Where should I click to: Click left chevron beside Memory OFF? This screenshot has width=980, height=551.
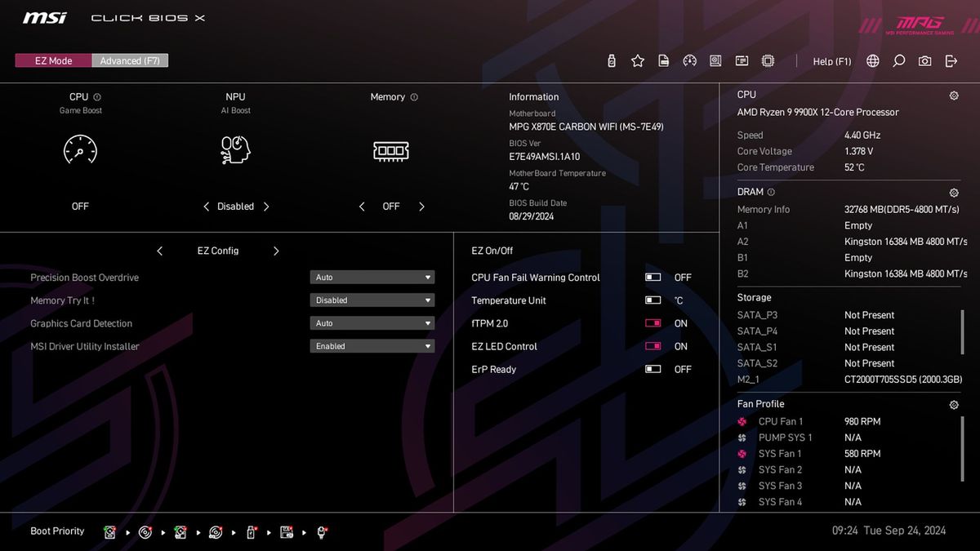pos(362,207)
